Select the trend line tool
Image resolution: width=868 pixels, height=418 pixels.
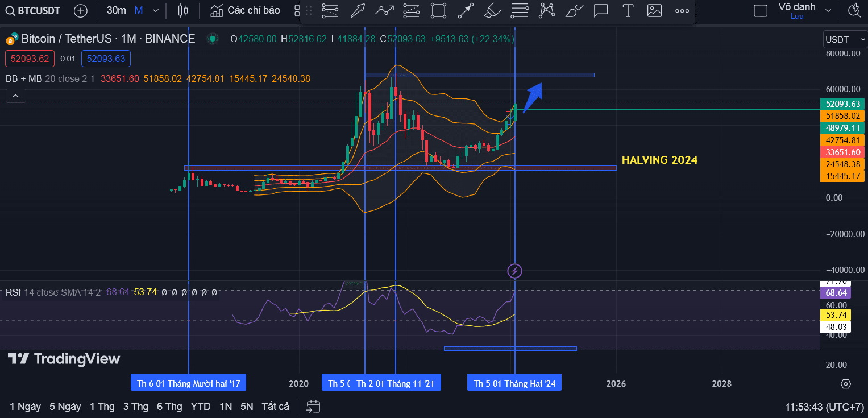(466, 10)
